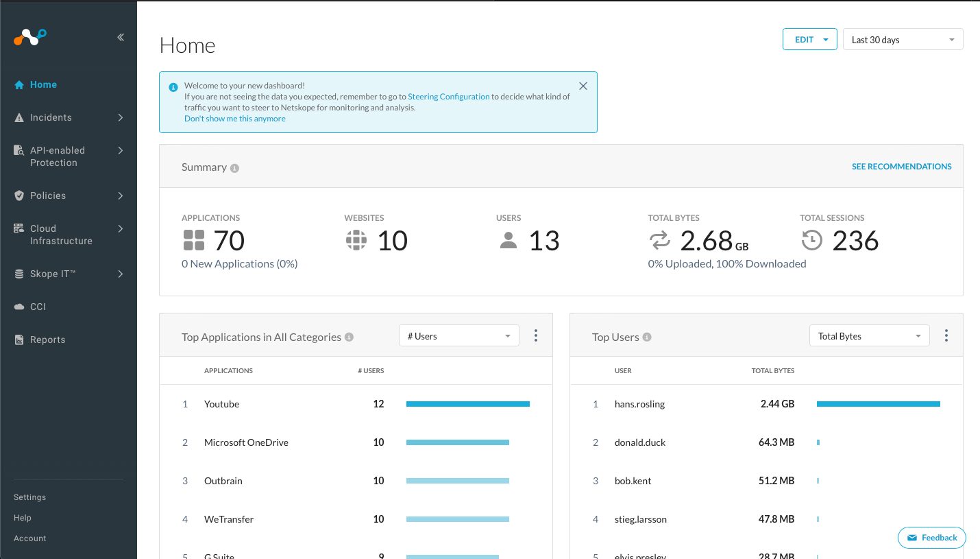This screenshot has width=980, height=559.
Task: Click Don't show me this anymore
Action: (235, 119)
